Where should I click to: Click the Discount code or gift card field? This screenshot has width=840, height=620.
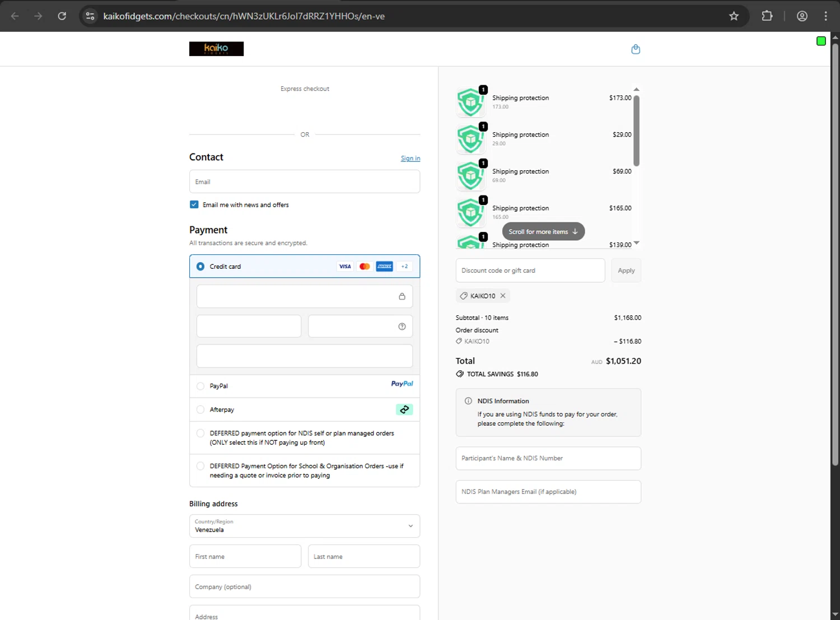point(530,271)
